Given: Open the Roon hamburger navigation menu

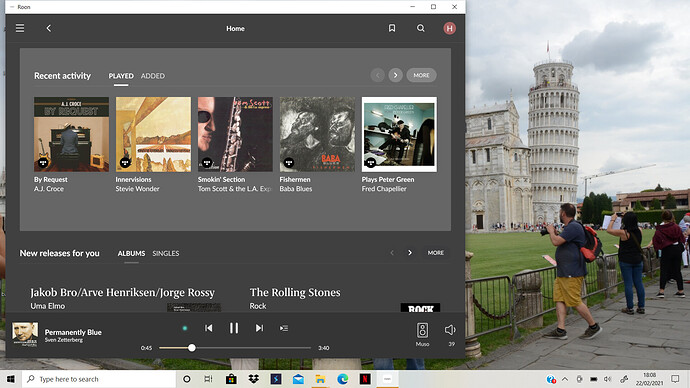Looking at the screenshot, I should (20, 28).
